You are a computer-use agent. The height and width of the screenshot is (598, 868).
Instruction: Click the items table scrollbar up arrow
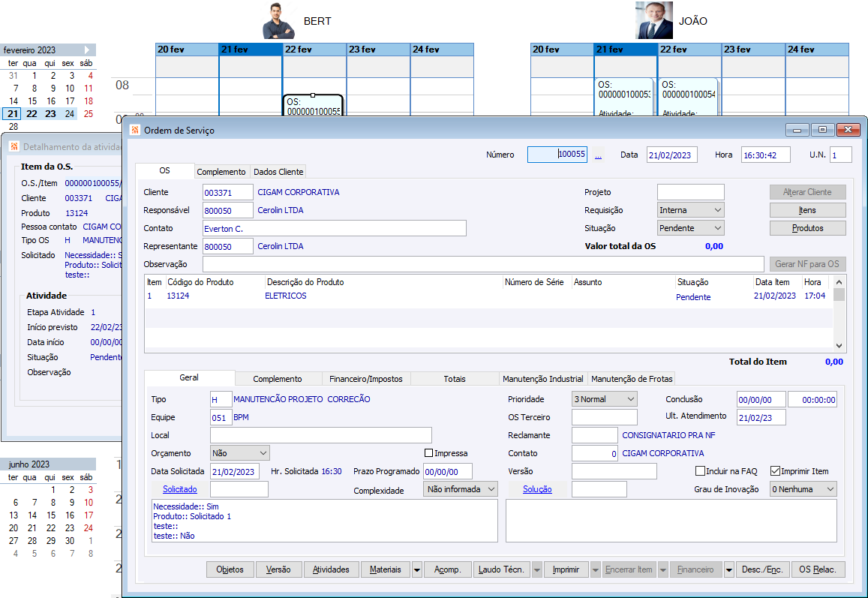click(x=839, y=282)
